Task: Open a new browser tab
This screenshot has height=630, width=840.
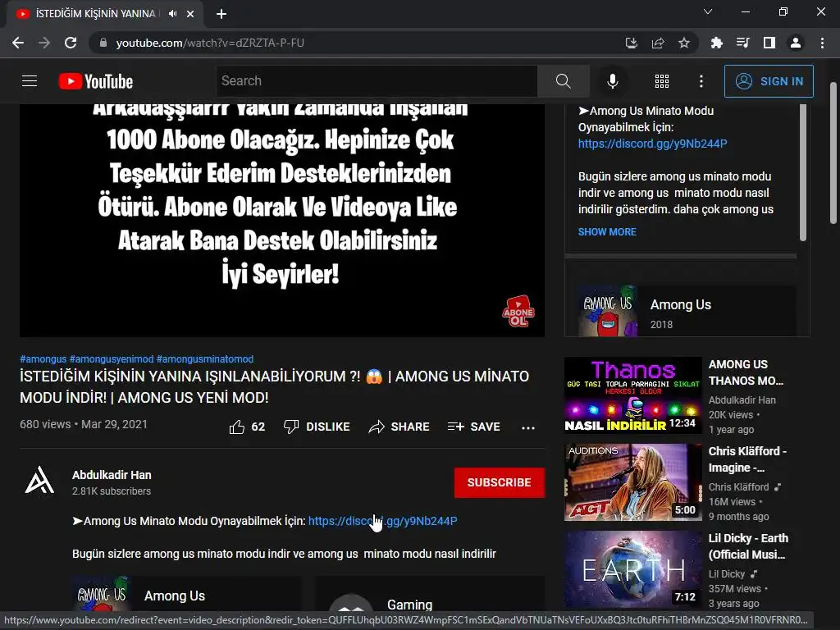Action: (x=221, y=14)
